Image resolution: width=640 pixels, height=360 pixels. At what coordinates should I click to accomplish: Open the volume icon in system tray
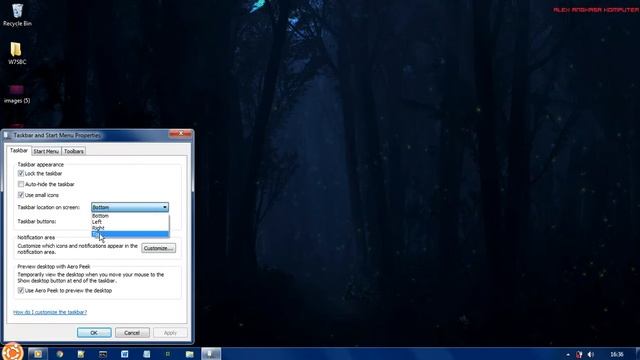click(x=590, y=354)
